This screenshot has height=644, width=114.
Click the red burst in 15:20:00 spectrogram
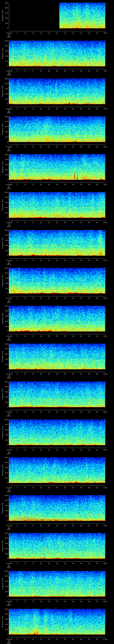(x=36, y=631)
